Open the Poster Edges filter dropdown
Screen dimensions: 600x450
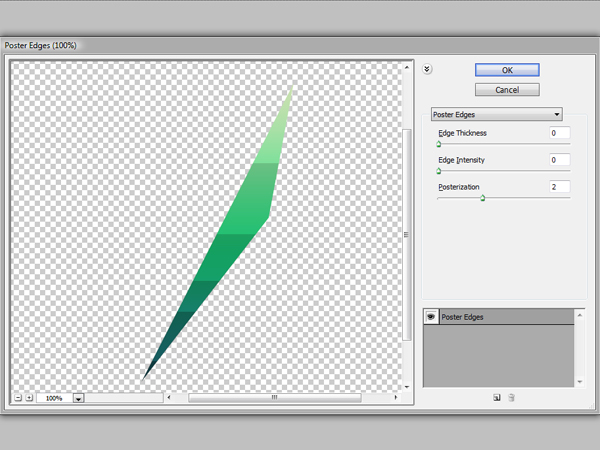click(x=496, y=114)
